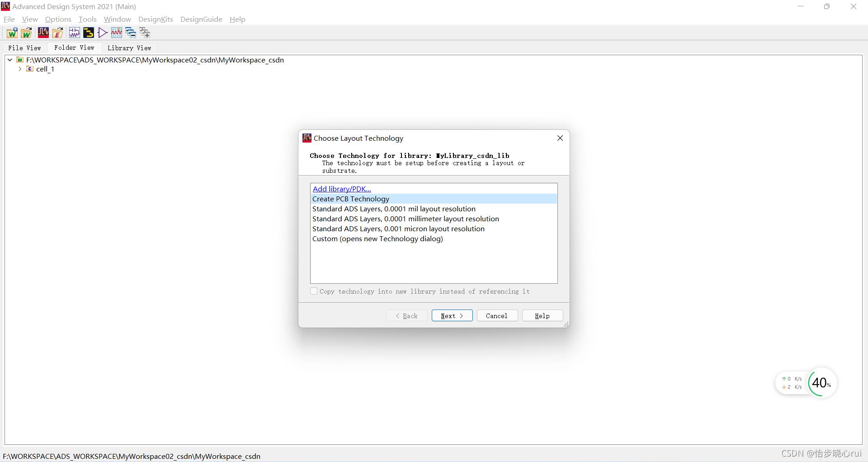Show all windows toolbar icon
Image resolution: width=868 pixels, height=462 pixels.
point(145,33)
